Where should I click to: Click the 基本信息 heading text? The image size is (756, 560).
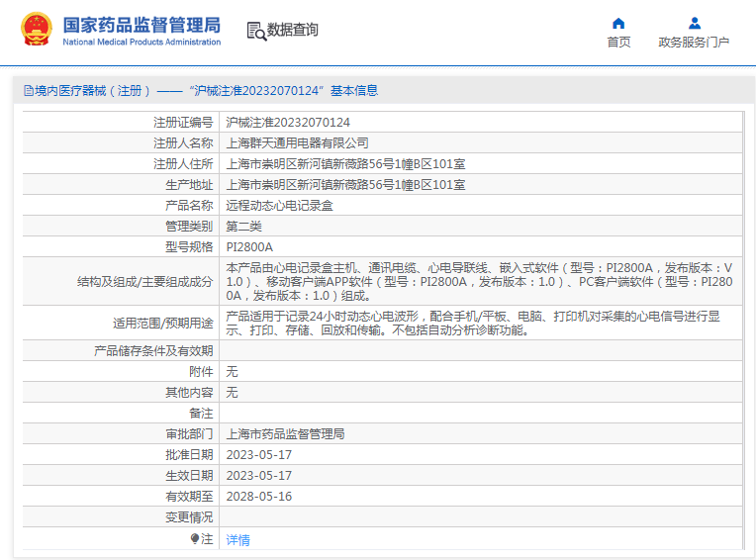click(354, 91)
